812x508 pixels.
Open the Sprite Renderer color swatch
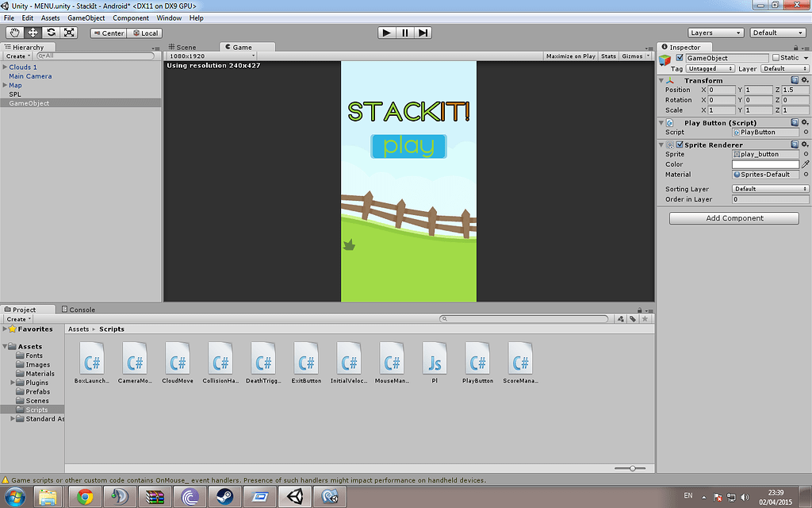click(765, 164)
